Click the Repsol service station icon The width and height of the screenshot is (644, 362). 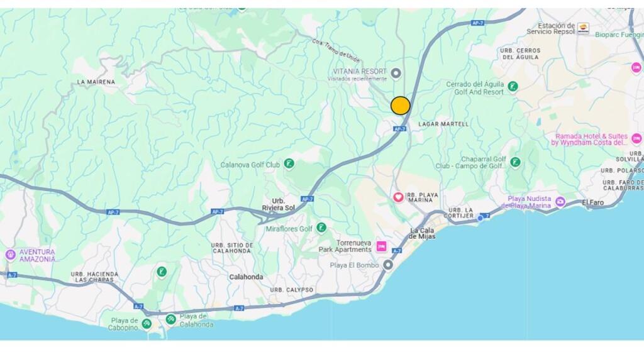click(583, 28)
